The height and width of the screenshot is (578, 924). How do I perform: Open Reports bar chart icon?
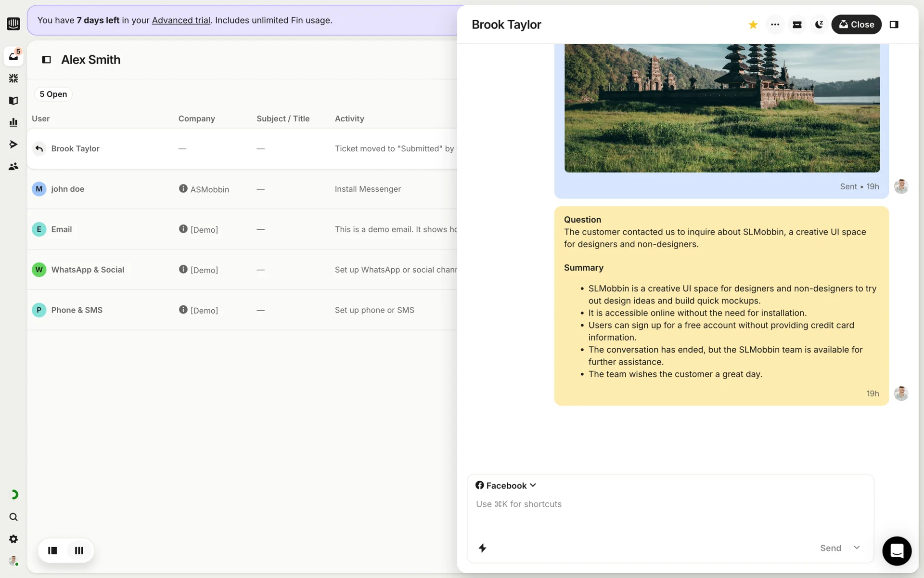click(x=13, y=122)
